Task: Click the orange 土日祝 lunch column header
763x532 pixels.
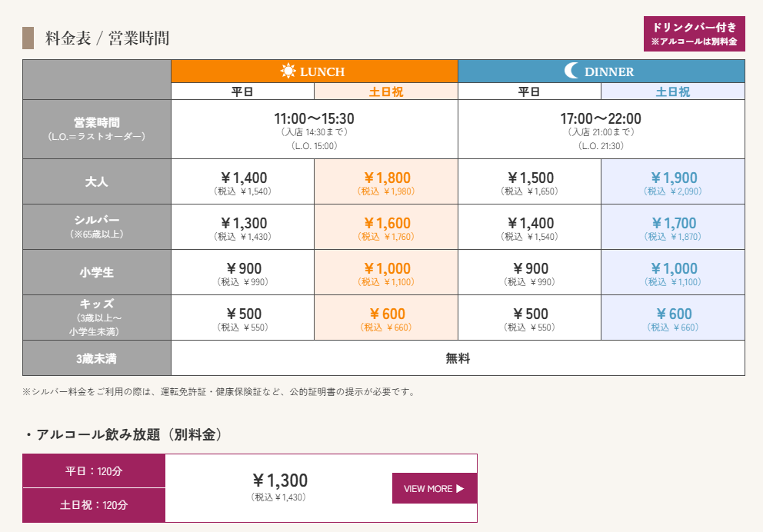Action: (x=386, y=91)
